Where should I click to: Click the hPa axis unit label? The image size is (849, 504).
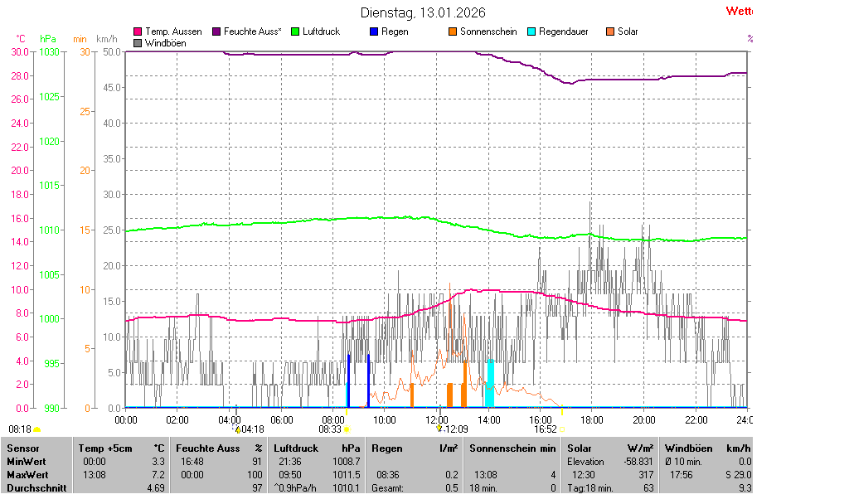tap(48, 39)
